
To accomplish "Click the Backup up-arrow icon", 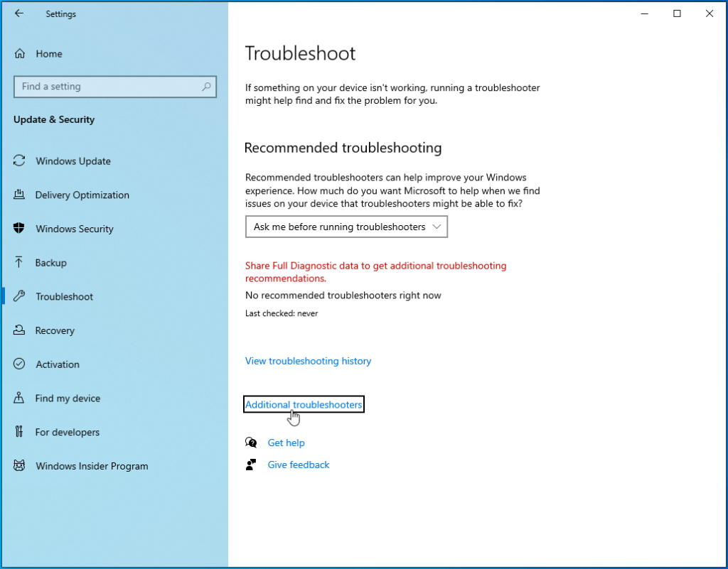I will [x=19, y=262].
